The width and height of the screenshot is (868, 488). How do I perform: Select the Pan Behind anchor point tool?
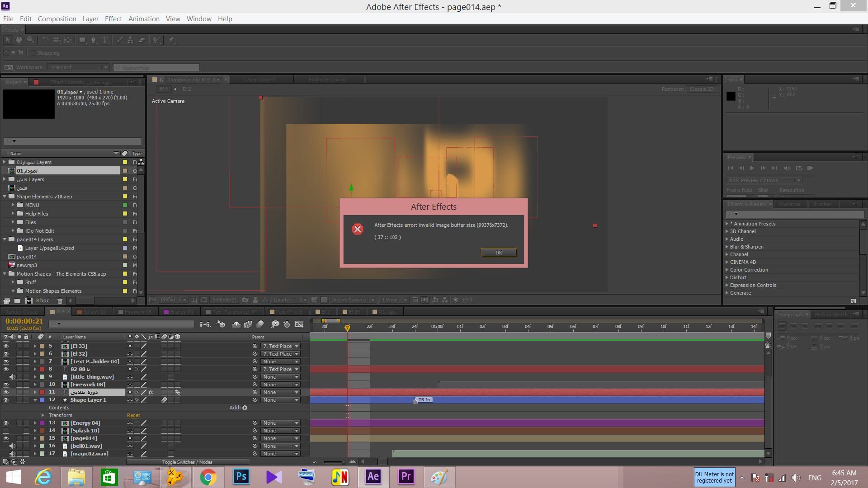click(68, 40)
